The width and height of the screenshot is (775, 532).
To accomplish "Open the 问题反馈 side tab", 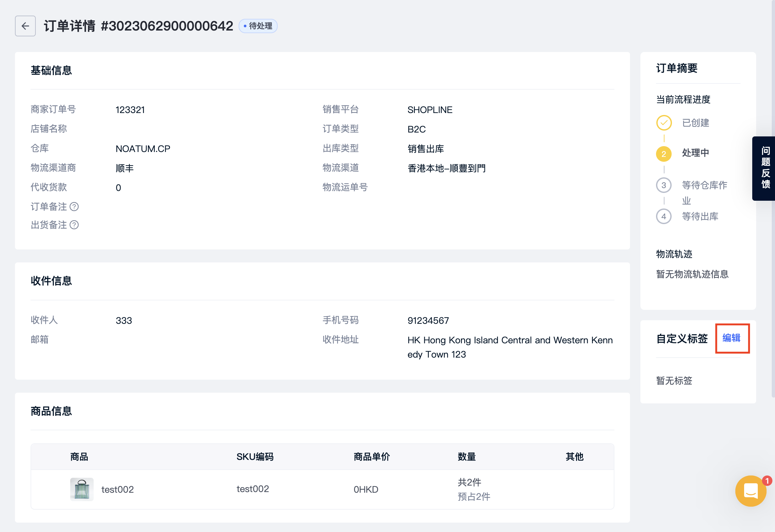I will [x=764, y=168].
